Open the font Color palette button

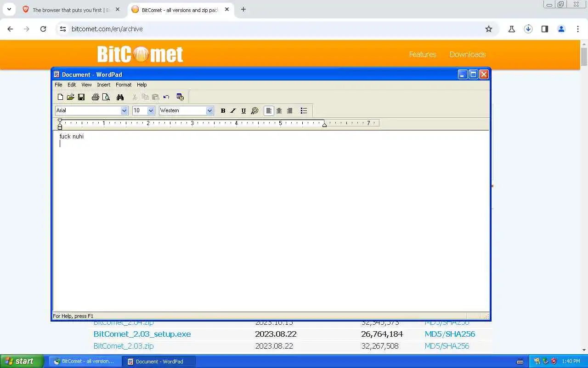254,110
